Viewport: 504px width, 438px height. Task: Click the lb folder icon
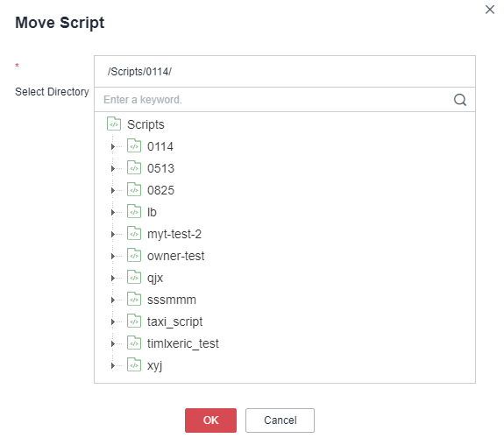(134, 211)
